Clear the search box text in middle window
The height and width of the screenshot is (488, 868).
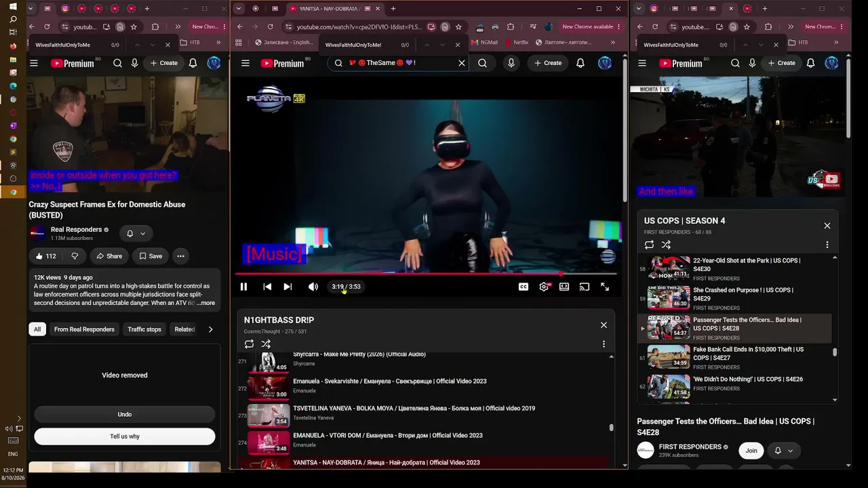click(x=462, y=63)
